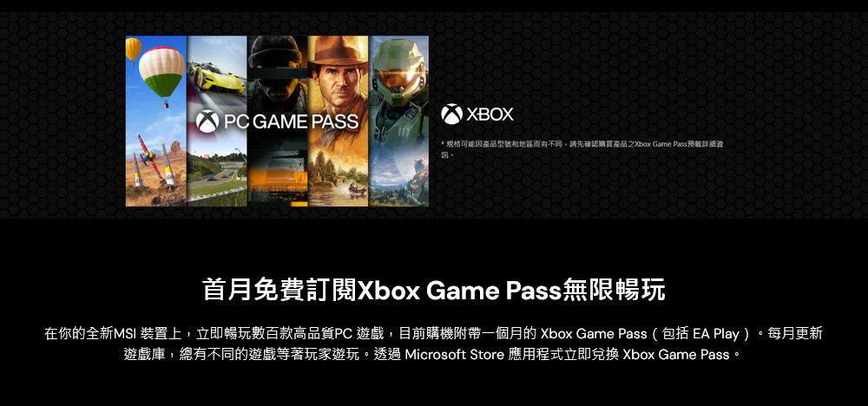Click the heading about free first-month Xbox Game Pass
This screenshot has width=868, height=406.
434,291
